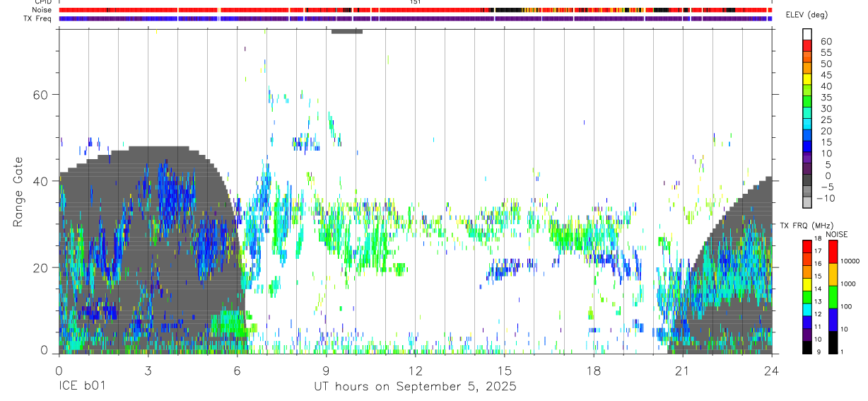Click the Noise row label at top
The image size is (868, 401).
tap(42, 10)
